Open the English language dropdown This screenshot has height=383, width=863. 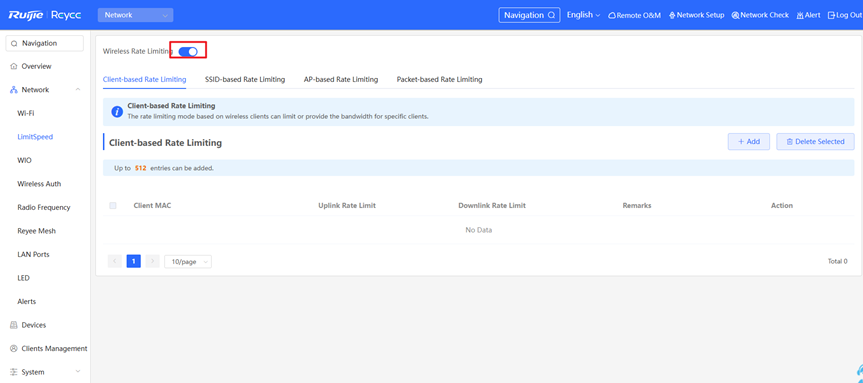[x=583, y=15]
